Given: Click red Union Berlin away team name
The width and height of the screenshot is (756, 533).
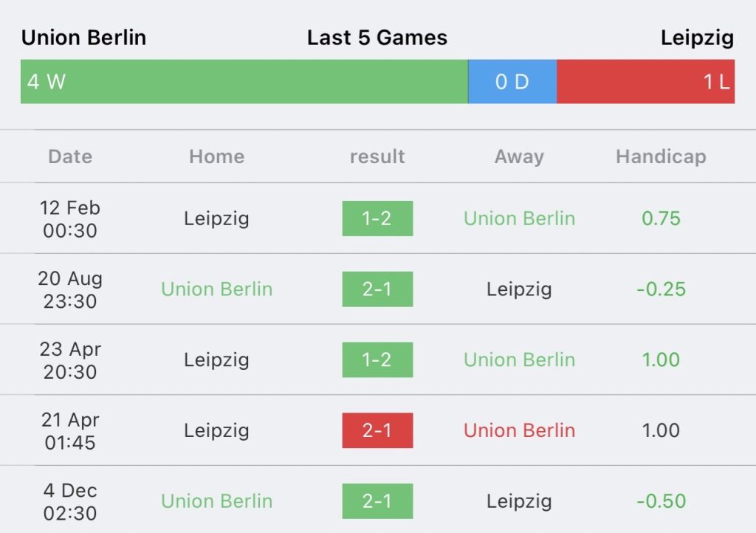Looking at the screenshot, I should point(519,430).
